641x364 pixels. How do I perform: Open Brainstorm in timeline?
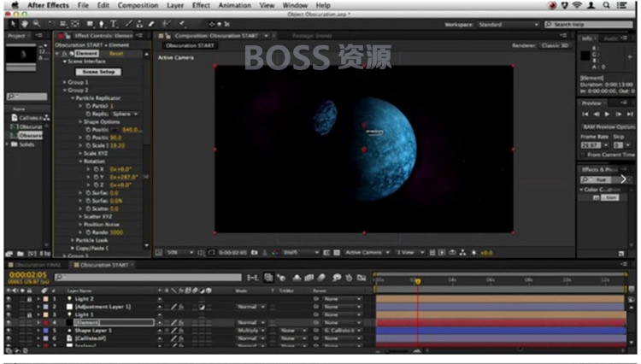coord(337,278)
